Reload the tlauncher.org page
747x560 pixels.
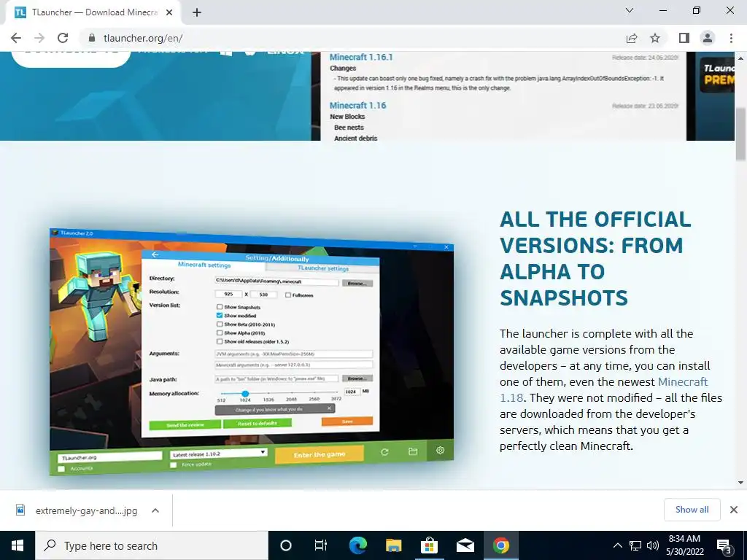tap(63, 38)
